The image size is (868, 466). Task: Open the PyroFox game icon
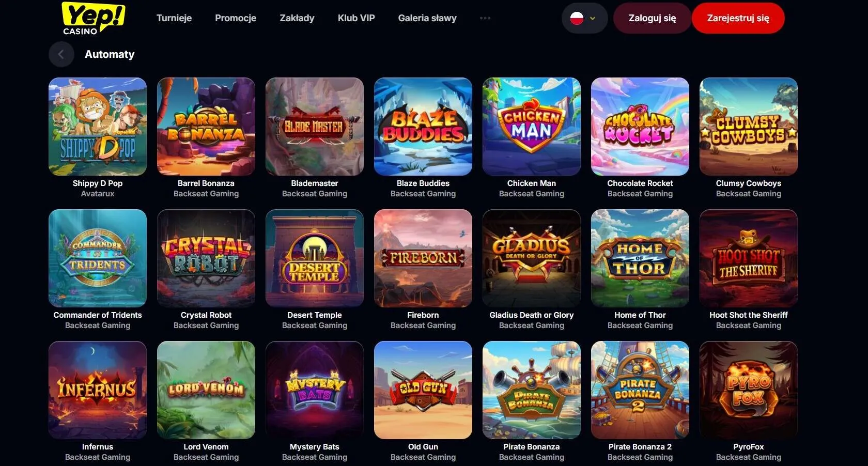[749, 390]
